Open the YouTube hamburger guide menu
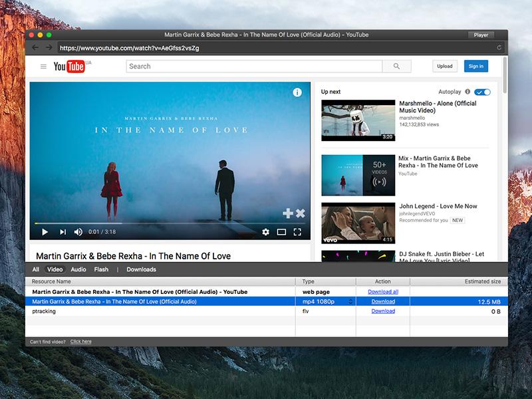Image resolution: width=532 pixels, height=399 pixels. tap(43, 66)
